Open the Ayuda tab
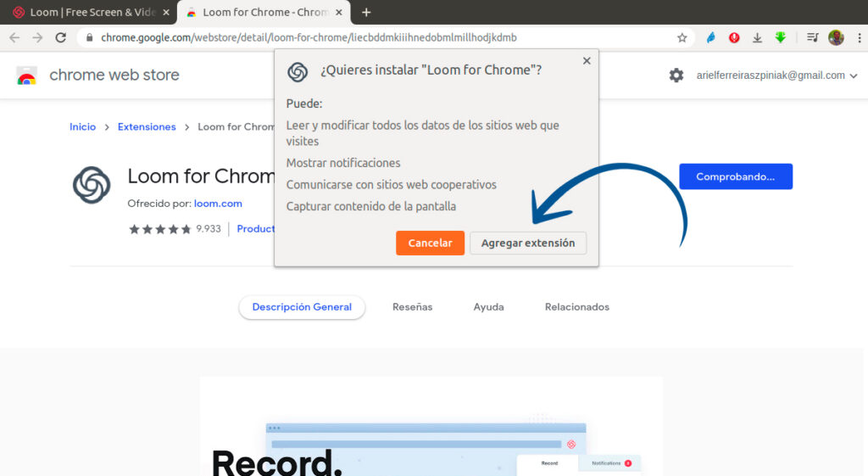Screen dimensions: 868x476 [x=488, y=307]
